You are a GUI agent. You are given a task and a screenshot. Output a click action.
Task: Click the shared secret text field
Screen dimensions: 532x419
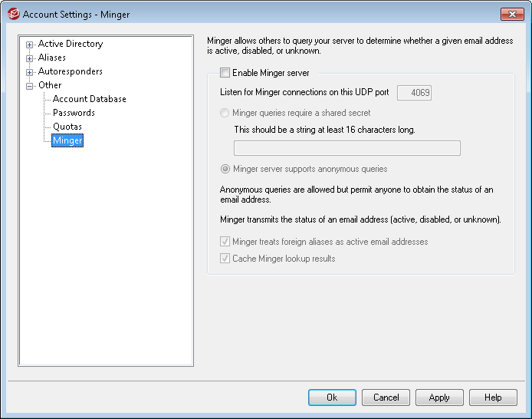[346, 148]
